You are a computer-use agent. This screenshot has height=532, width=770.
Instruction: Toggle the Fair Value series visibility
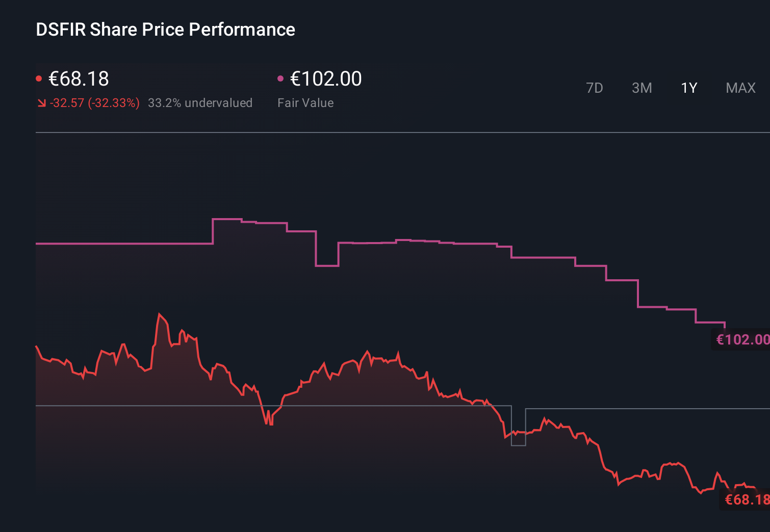pos(280,77)
